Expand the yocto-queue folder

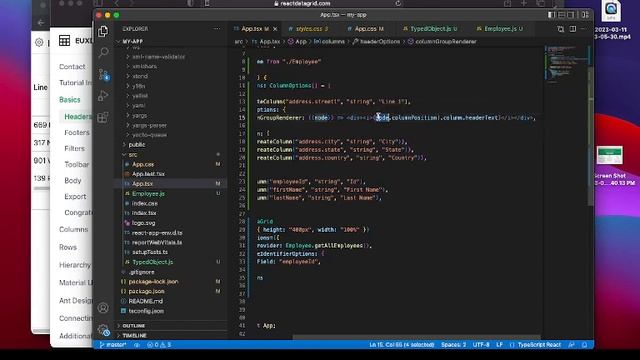click(149, 135)
